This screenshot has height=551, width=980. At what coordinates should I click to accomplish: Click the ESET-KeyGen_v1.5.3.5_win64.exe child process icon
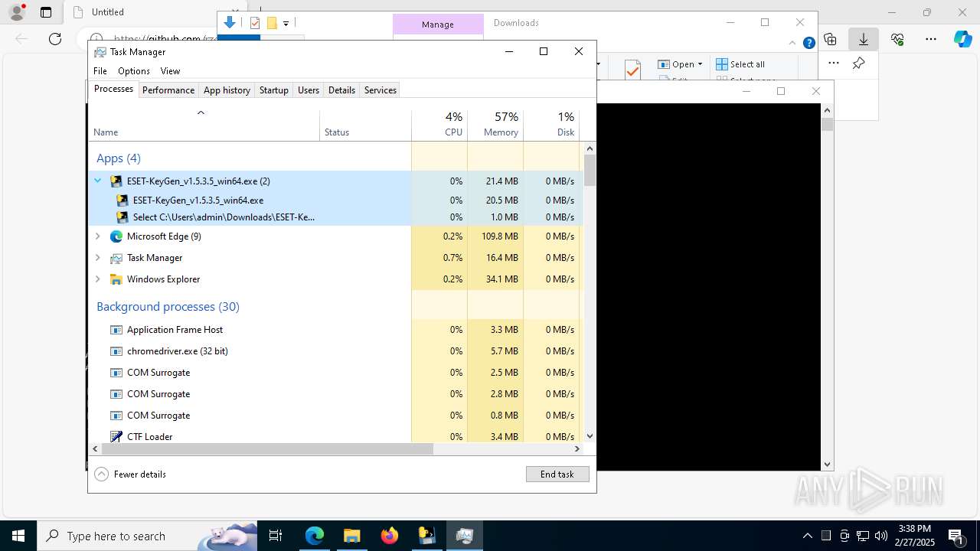(x=122, y=201)
